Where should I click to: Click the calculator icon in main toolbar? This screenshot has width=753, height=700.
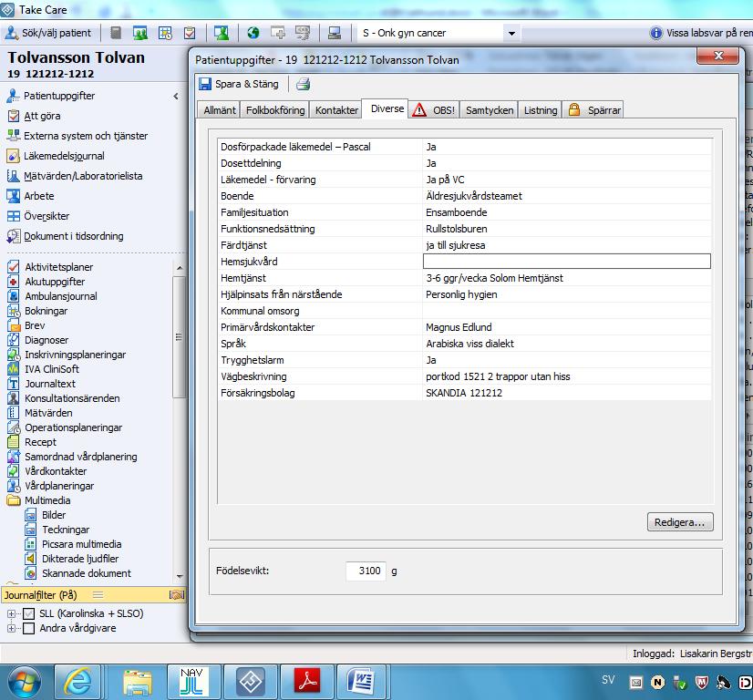tap(115, 33)
